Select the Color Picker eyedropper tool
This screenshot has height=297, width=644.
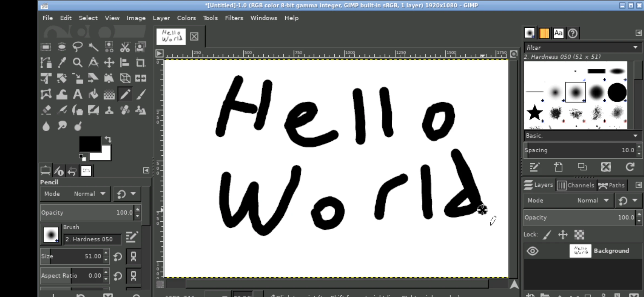tap(62, 63)
